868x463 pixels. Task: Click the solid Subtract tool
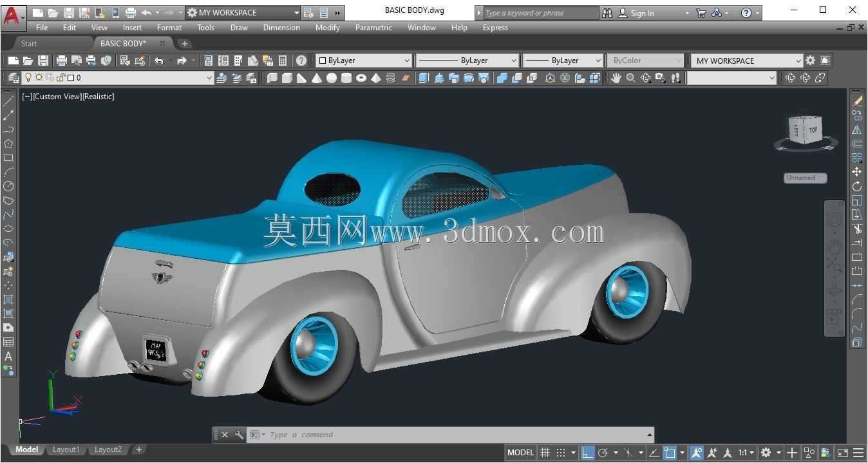(x=516, y=78)
